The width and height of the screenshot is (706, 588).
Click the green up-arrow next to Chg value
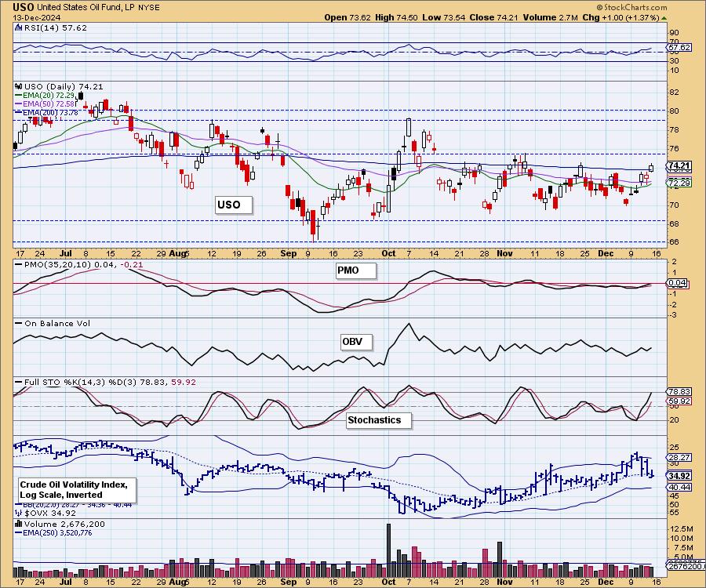[664, 18]
